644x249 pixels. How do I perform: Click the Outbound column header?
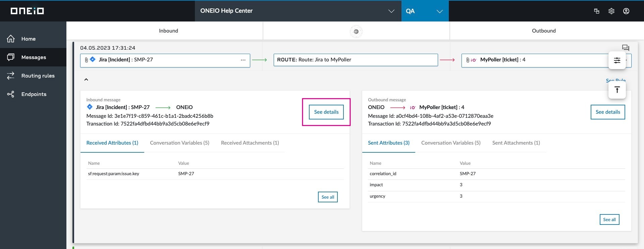[x=544, y=31]
